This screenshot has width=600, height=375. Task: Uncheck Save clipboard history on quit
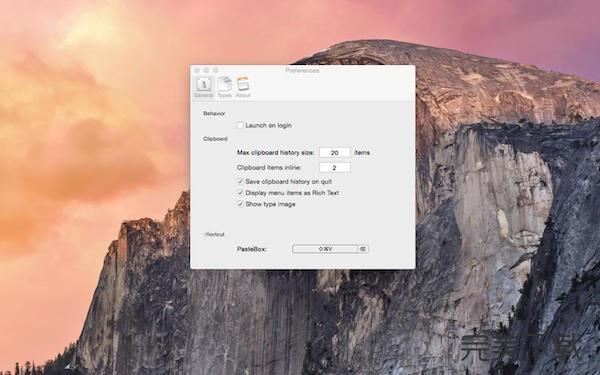(x=240, y=181)
